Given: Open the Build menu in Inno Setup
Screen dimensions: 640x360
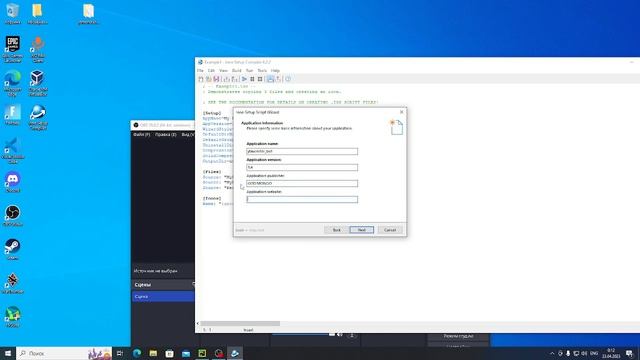Looking at the screenshot, I should coord(237,71).
